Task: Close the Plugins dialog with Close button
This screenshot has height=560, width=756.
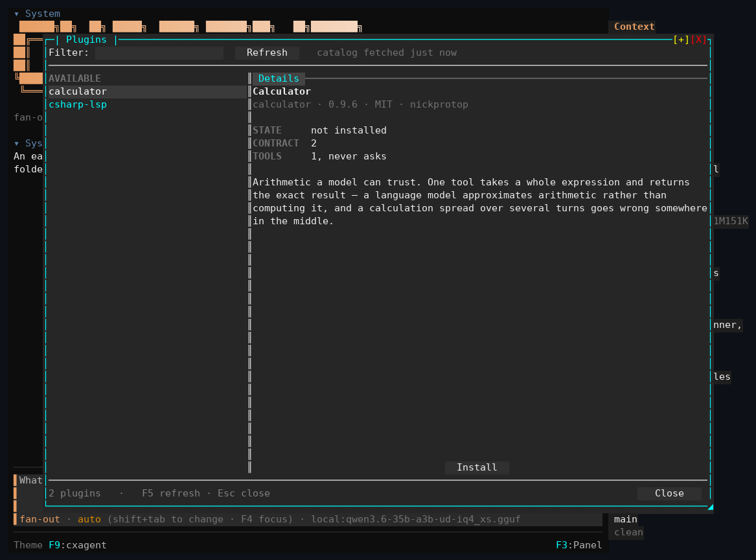Action: point(669,493)
